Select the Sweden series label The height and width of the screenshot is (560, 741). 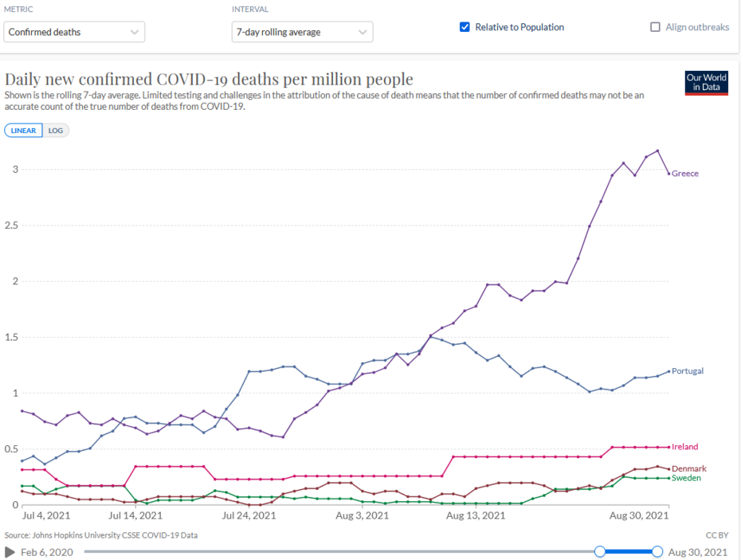point(686,478)
